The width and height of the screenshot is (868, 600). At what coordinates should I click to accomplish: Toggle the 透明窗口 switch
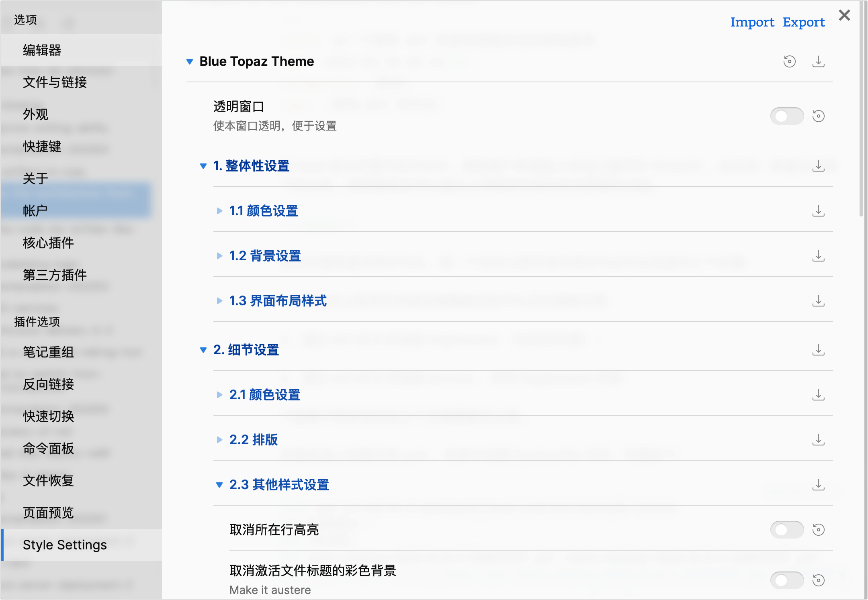(786, 116)
